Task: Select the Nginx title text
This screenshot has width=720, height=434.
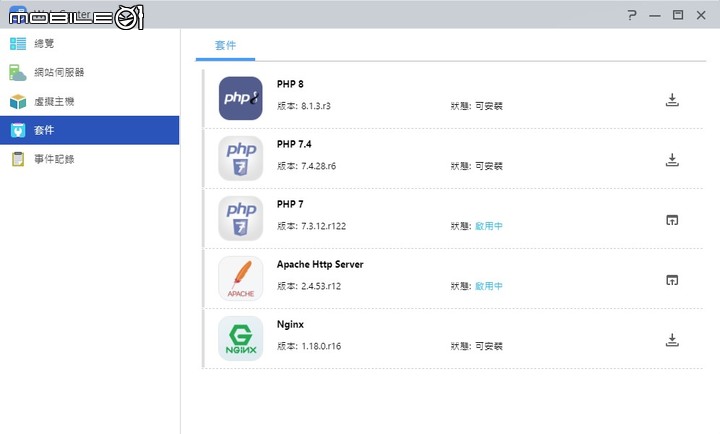Action: click(x=290, y=325)
